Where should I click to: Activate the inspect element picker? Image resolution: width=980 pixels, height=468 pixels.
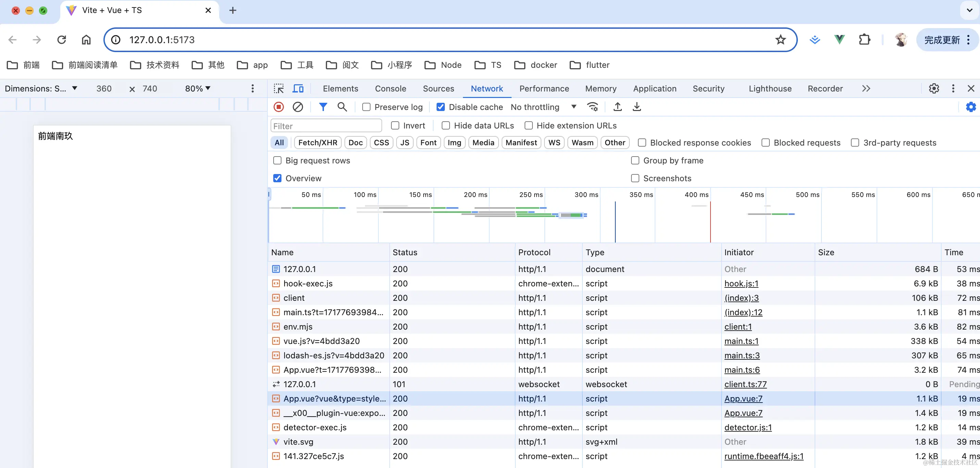(278, 89)
